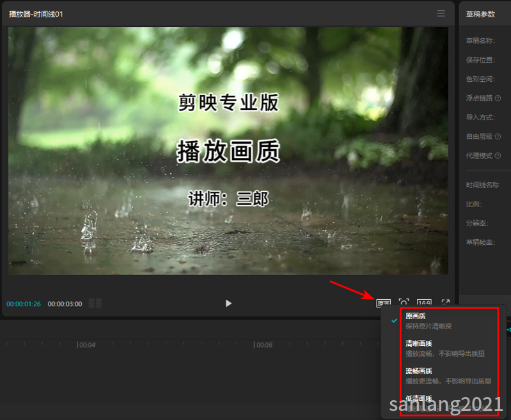This screenshot has width=511, height=420.
Task: Click the 导入方式 label
Action: [x=480, y=117]
